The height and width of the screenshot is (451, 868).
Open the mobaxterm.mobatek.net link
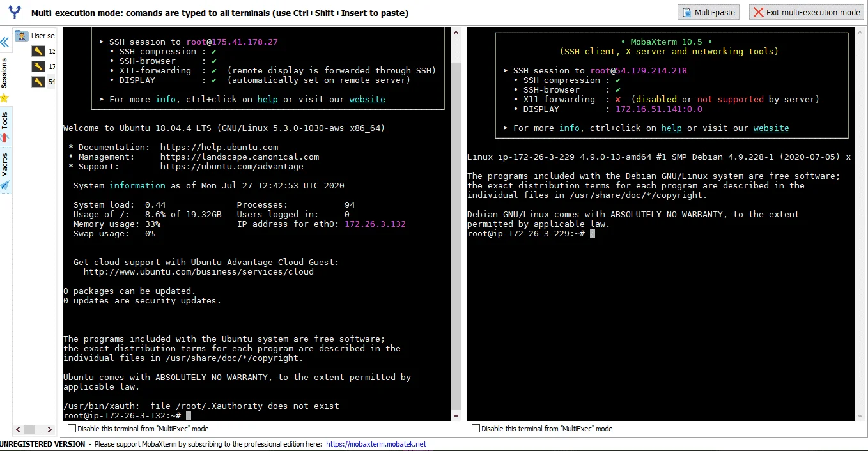click(376, 444)
